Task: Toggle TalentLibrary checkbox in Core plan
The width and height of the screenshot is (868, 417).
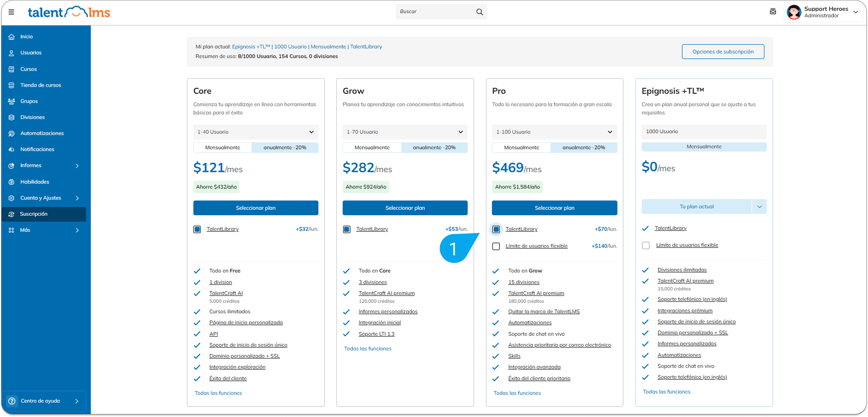Action: point(197,229)
